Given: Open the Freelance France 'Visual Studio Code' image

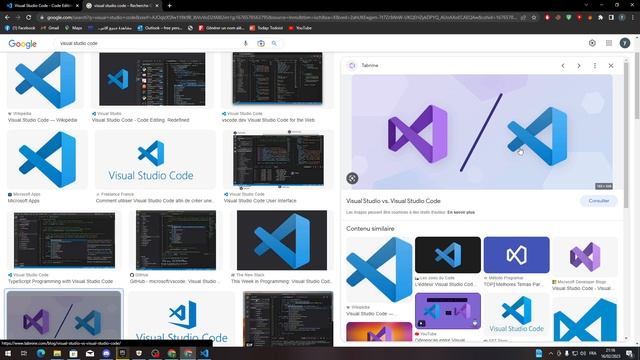Looking at the screenshot, I should click(155, 160).
